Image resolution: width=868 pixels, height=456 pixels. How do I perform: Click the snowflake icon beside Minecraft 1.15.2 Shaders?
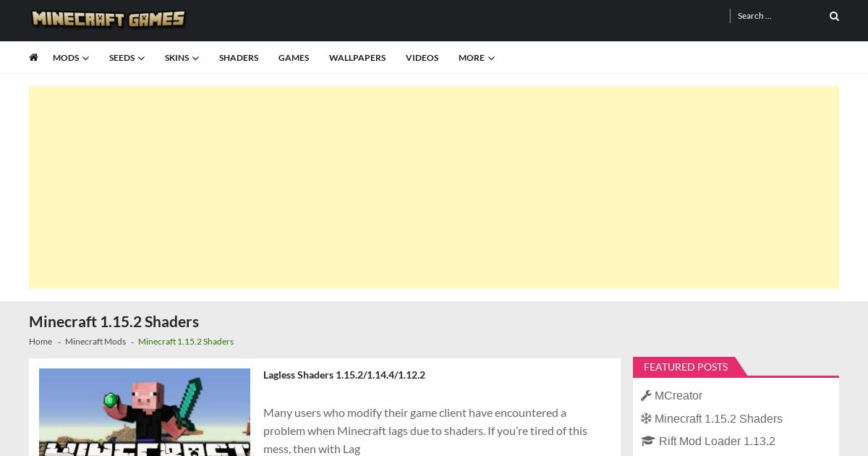tap(646, 418)
